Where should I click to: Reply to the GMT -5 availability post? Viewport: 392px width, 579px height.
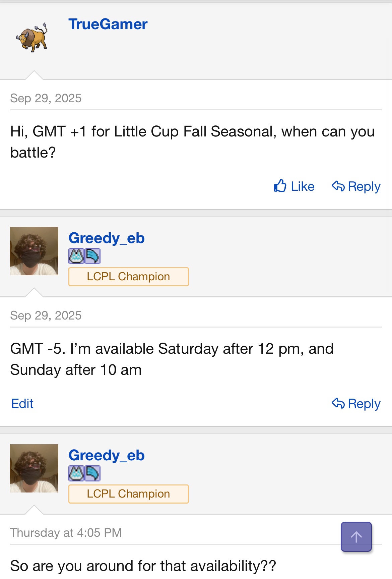(x=356, y=403)
